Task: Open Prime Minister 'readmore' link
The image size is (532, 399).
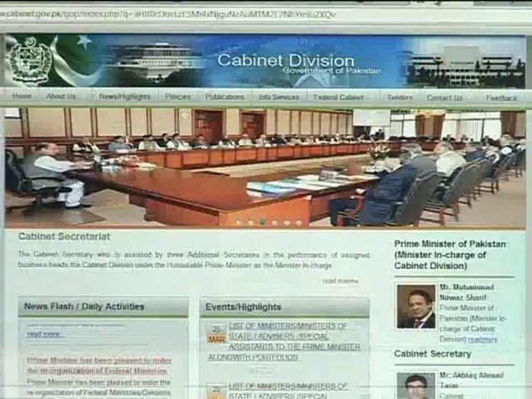Action: click(x=482, y=340)
